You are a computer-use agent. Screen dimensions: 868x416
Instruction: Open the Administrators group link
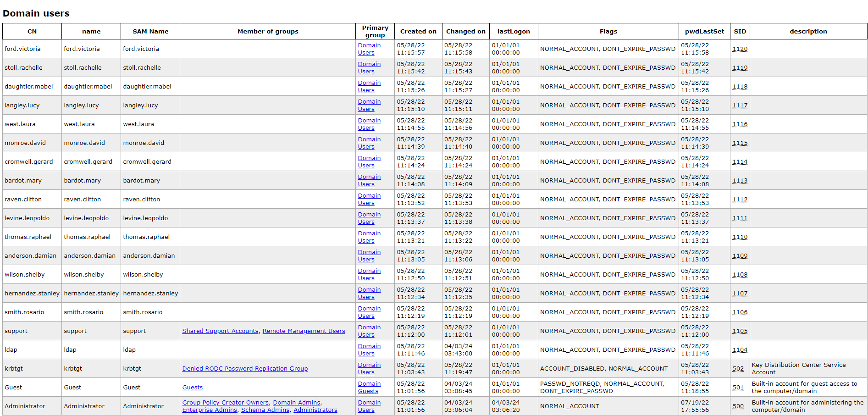coord(315,410)
